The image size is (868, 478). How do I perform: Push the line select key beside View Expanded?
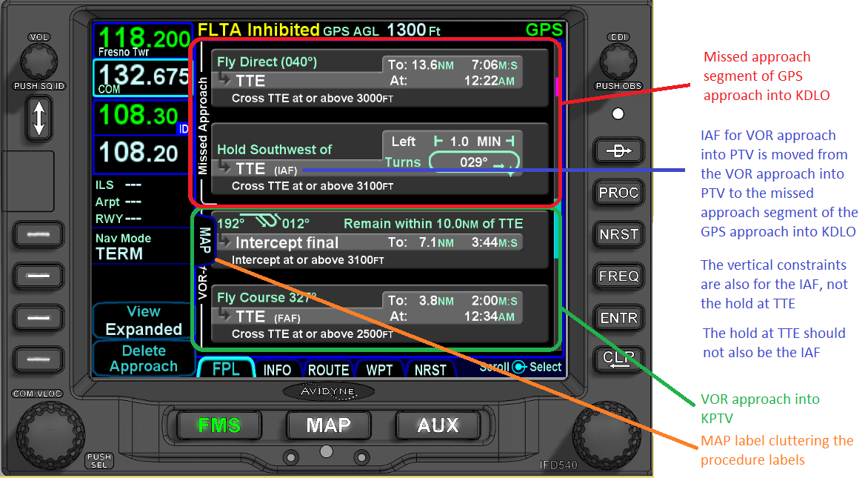pos(39,318)
